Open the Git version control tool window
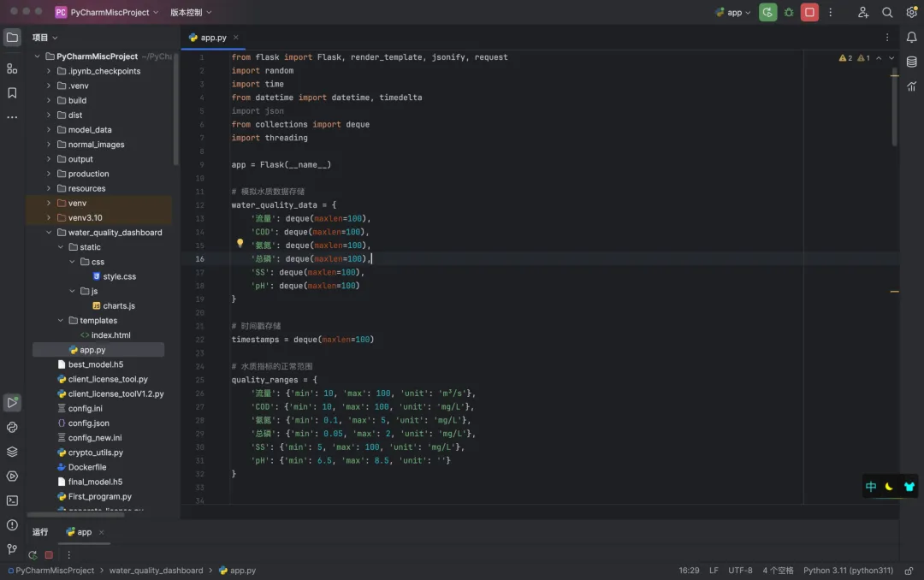The width and height of the screenshot is (924, 580). click(x=12, y=549)
